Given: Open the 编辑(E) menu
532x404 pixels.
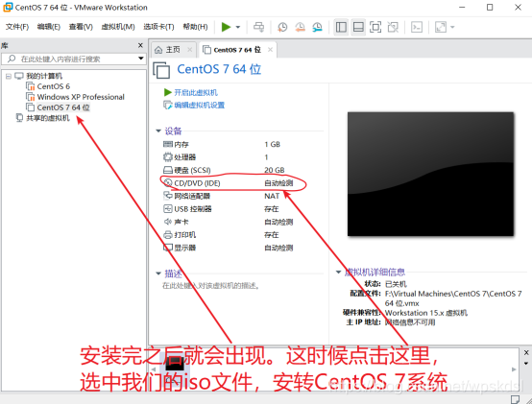Looking at the screenshot, I should (49, 27).
